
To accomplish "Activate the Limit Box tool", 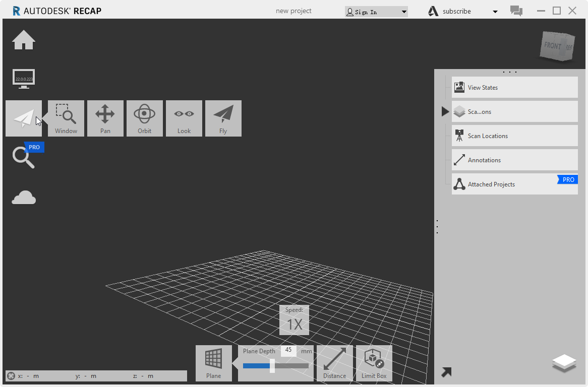I will pos(374,363).
